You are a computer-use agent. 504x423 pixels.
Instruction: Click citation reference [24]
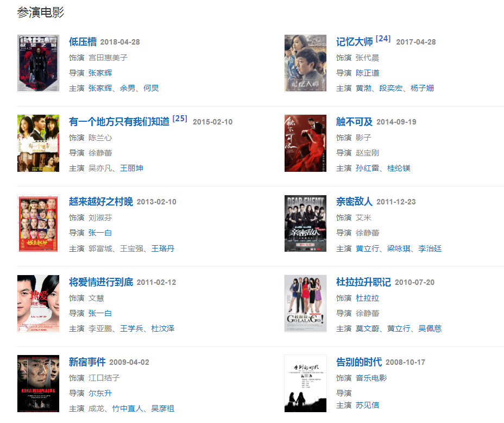(383, 39)
